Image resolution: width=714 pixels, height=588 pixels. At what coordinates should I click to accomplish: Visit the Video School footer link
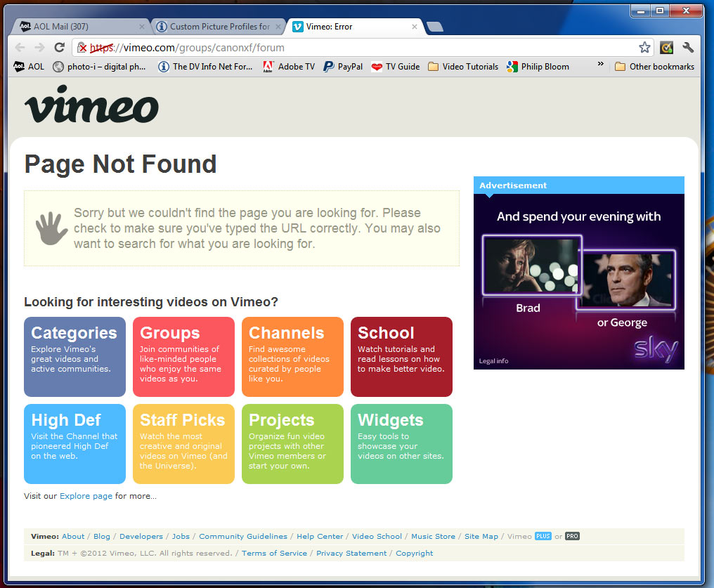point(377,536)
